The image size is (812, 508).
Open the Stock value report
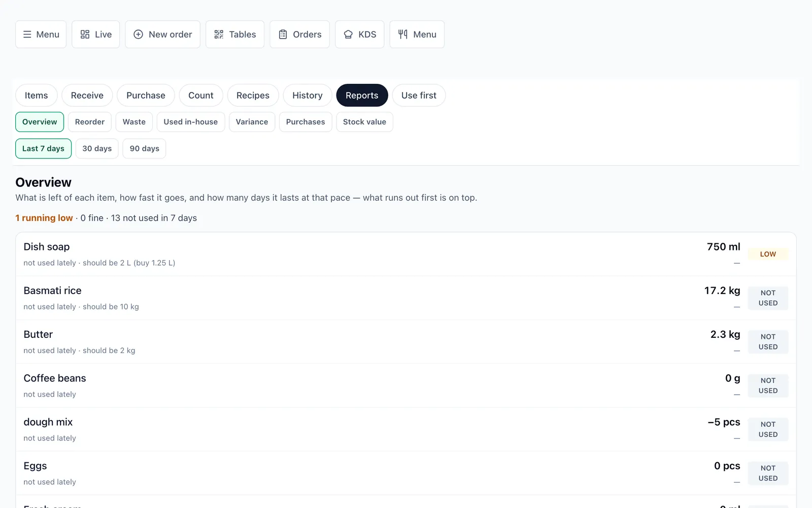tap(364, 122)
